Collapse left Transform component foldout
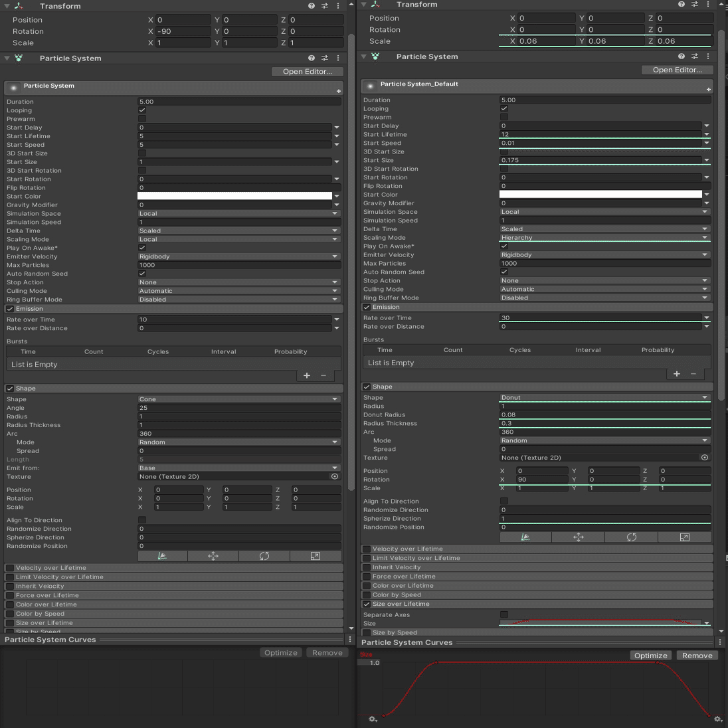Image resolution: width=728 pixels, height=728 pixels. click(7, 6)
